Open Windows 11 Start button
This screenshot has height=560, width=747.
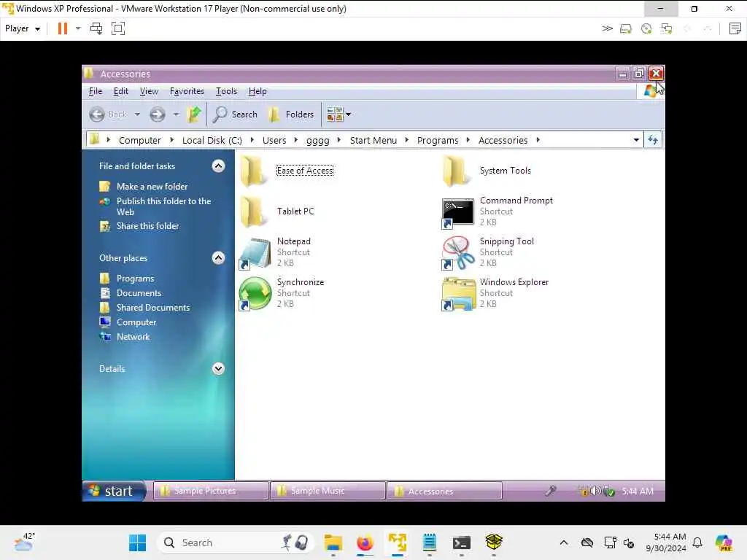point(138,542)
